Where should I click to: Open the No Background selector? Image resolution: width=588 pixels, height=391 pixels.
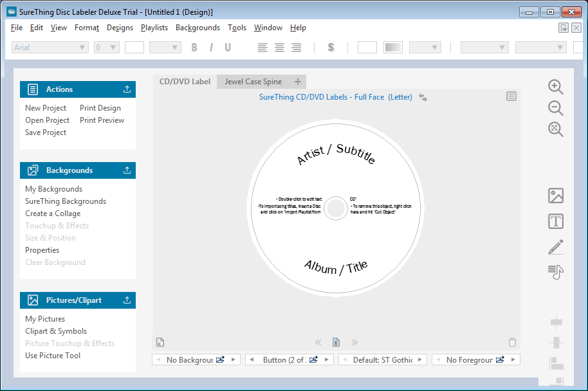[196, 359]
